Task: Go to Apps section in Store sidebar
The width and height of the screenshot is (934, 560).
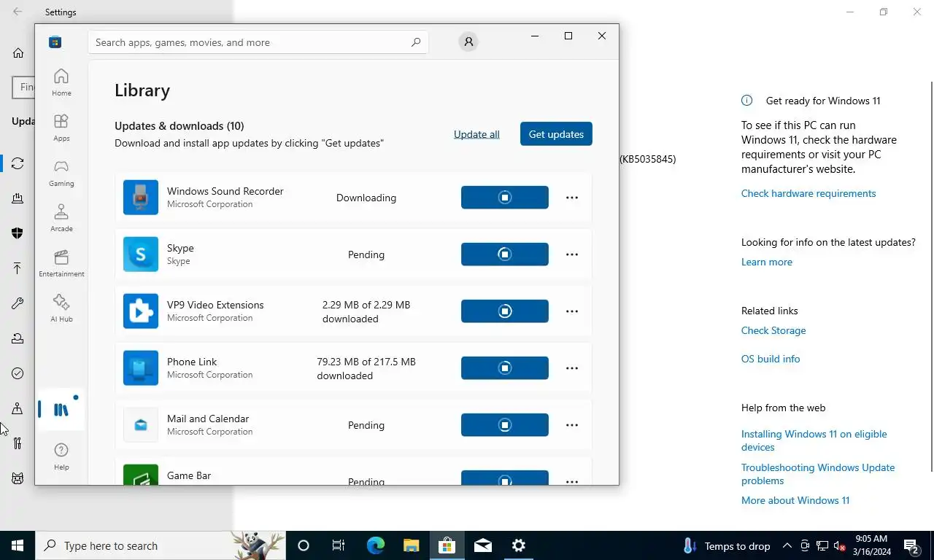Action: [61, 128]
